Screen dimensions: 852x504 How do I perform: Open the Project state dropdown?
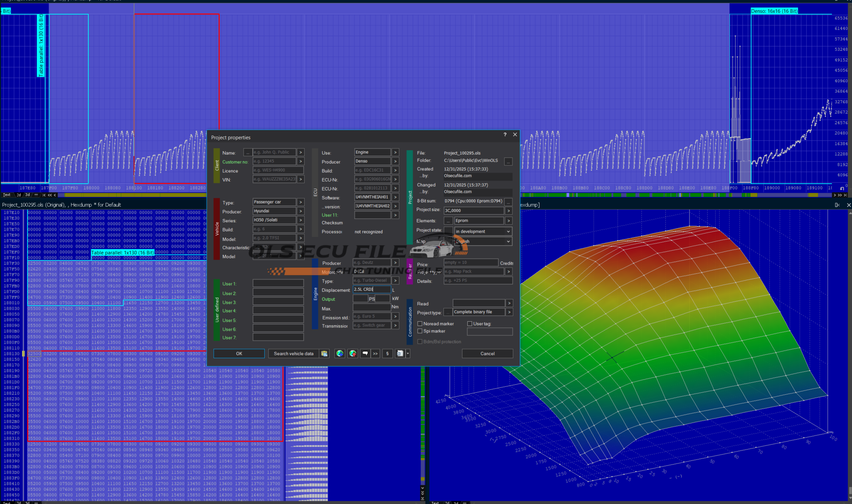[x=508, y=231]
